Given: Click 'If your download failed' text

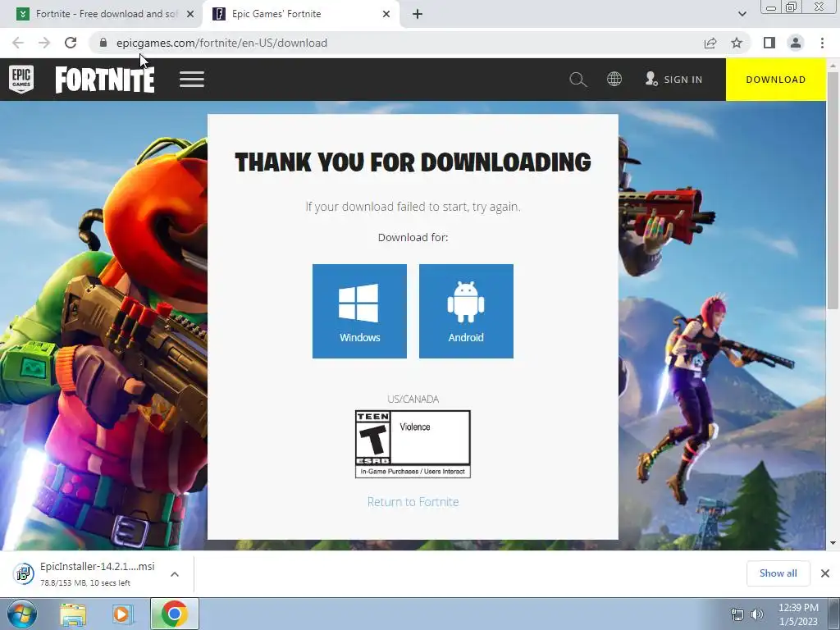Looking at the screenshot, I should click(413, 206).
